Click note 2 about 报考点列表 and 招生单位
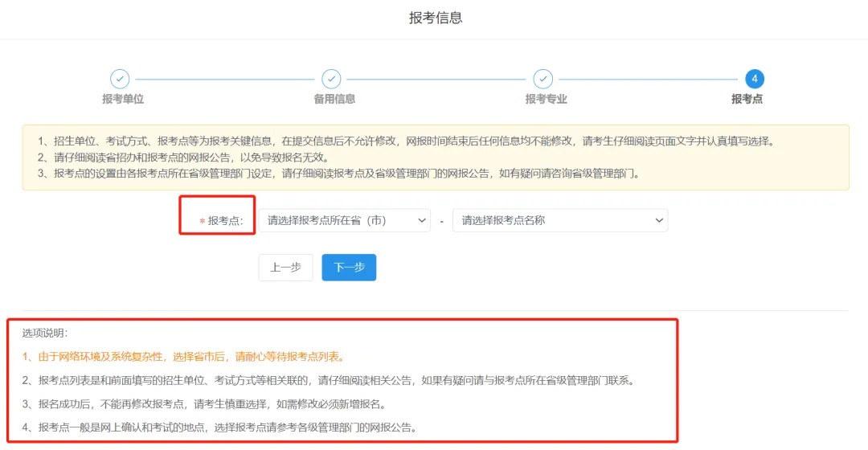The image size is (868, 450). pos(330,381)
